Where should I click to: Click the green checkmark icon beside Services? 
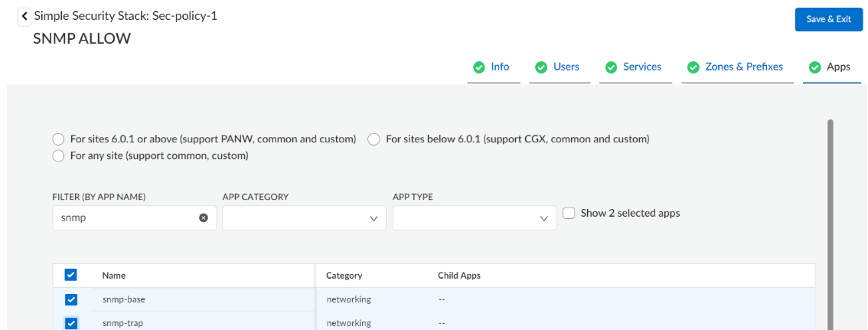[611, 67]
